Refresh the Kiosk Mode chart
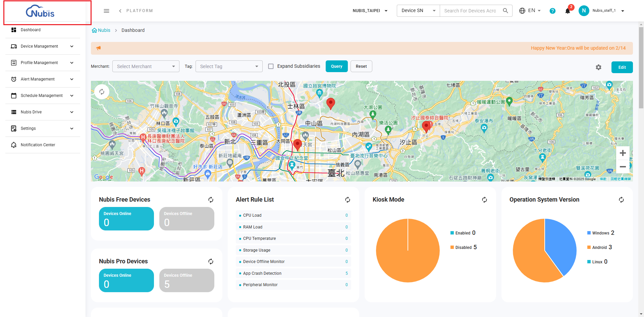Screen dimensions: 644x317 click(x=484, y=200)
